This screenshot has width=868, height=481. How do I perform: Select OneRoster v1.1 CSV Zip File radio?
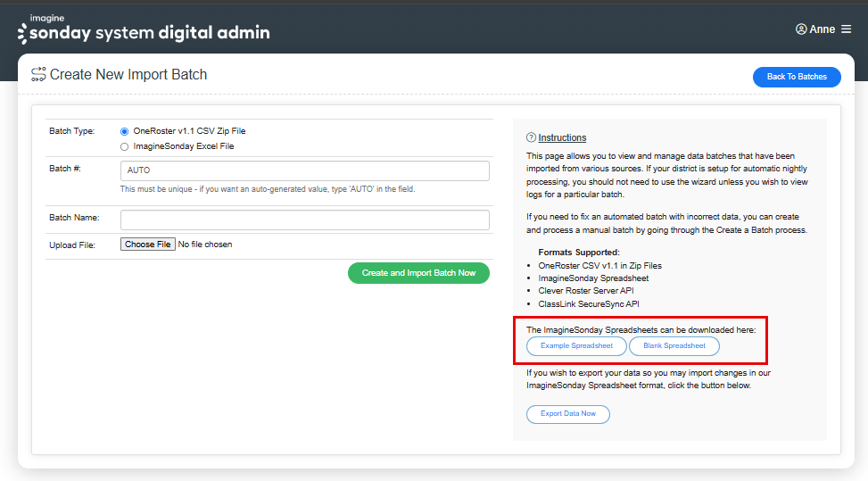125,131
